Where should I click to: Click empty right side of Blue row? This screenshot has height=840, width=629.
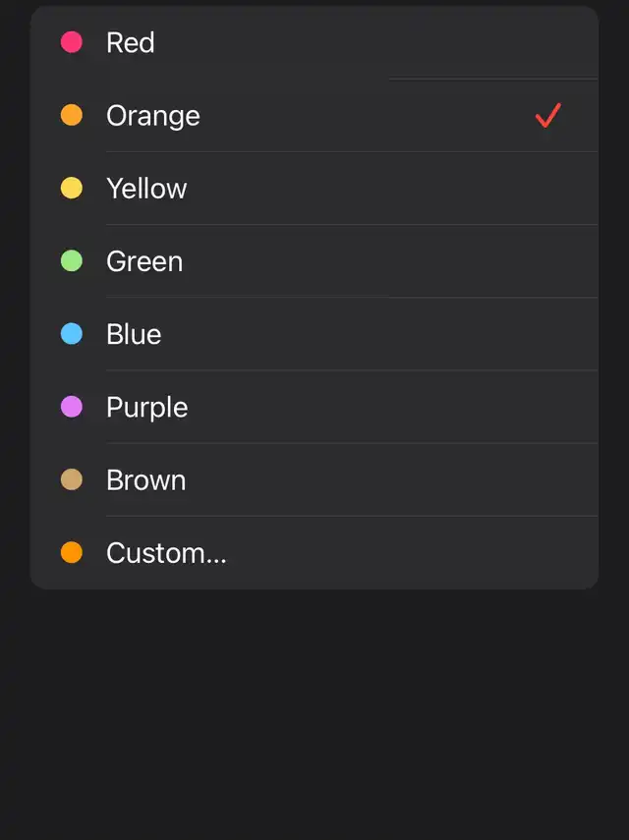coord(442,334)
